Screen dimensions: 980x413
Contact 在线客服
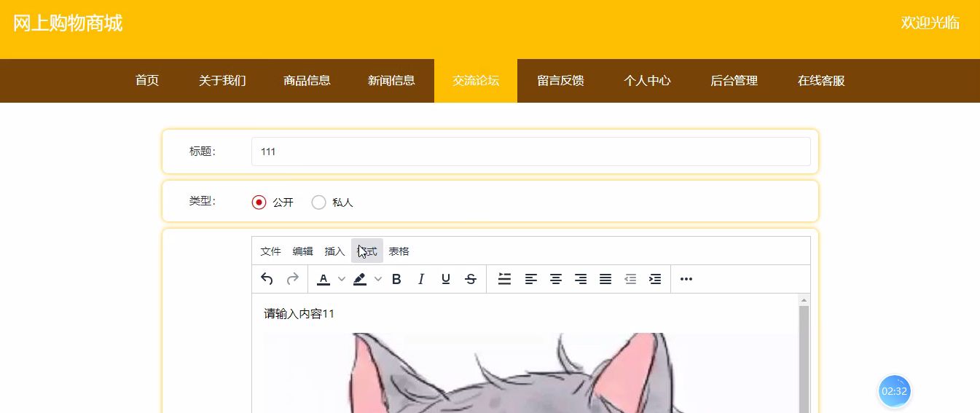tap(821, 81)
